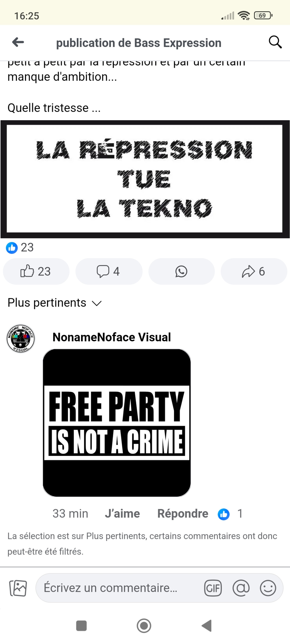Viewport: 290px width, 644px height.
Task: Tap the back arrow in header
Action: pos(18,42)
